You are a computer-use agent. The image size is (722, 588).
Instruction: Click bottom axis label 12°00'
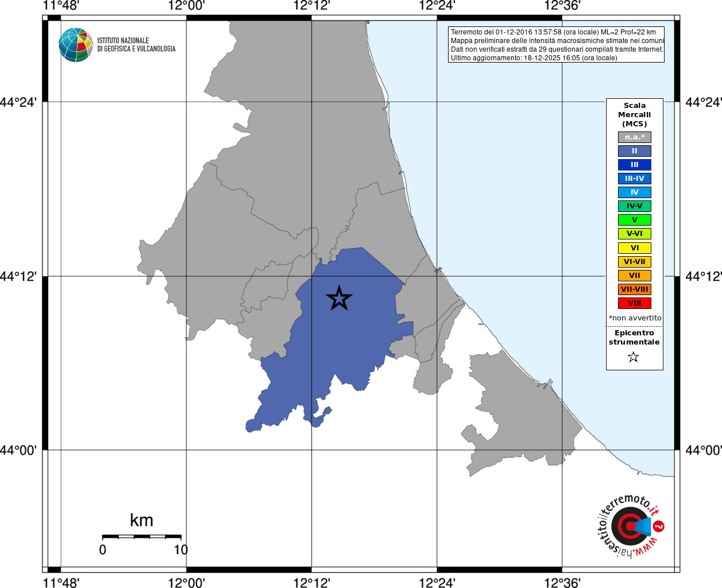[x=187, y=582]
